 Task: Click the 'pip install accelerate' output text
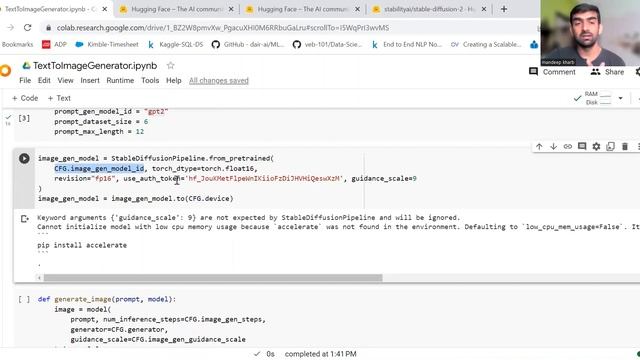pyautogui.click(x=82, y=245)
